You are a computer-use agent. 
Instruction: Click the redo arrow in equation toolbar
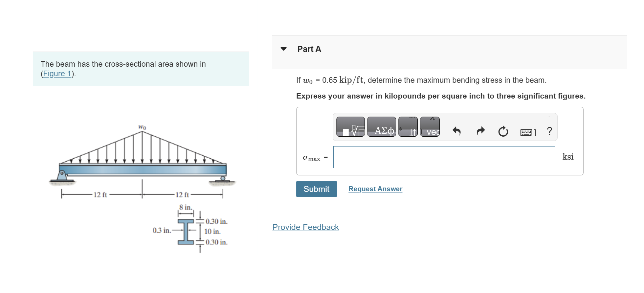[x=480, y=131]
